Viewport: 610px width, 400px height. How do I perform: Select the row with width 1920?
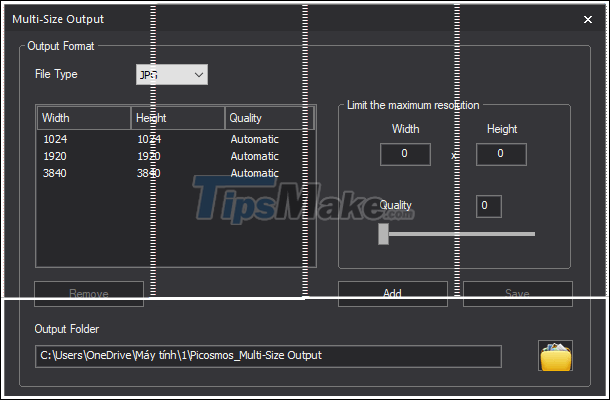point(176,156)
